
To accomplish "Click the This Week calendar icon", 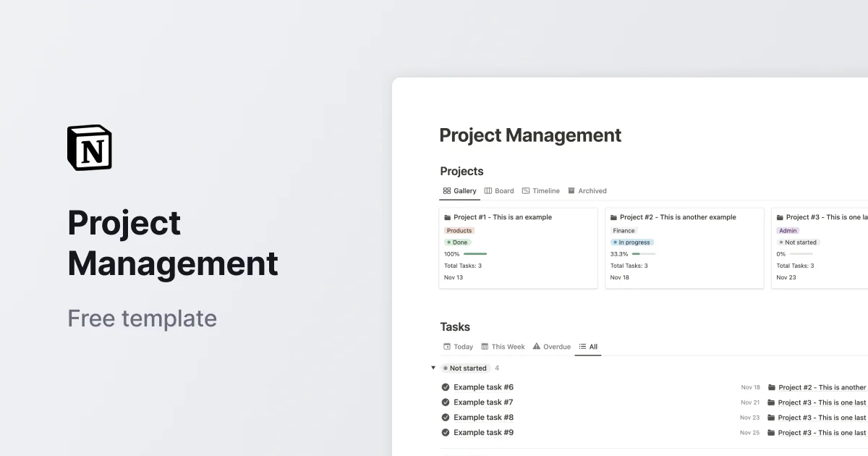I will coord(483,346).
